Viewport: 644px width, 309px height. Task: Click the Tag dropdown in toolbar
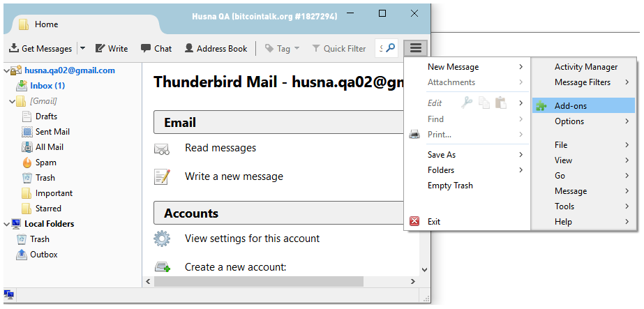282,48
